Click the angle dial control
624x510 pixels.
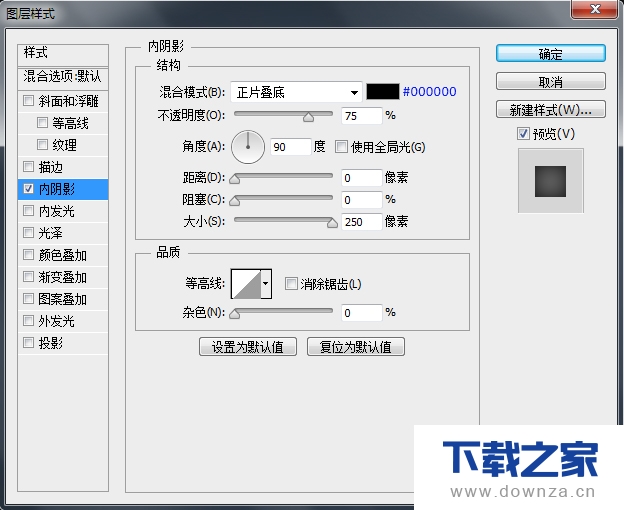(x=248, y=147)
